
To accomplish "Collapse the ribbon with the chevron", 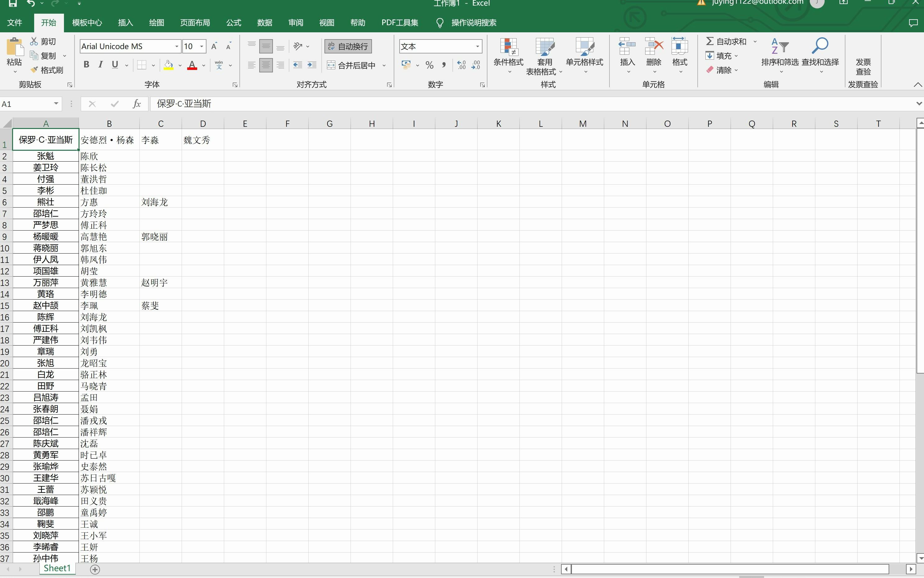I will [x=918, y=85].
